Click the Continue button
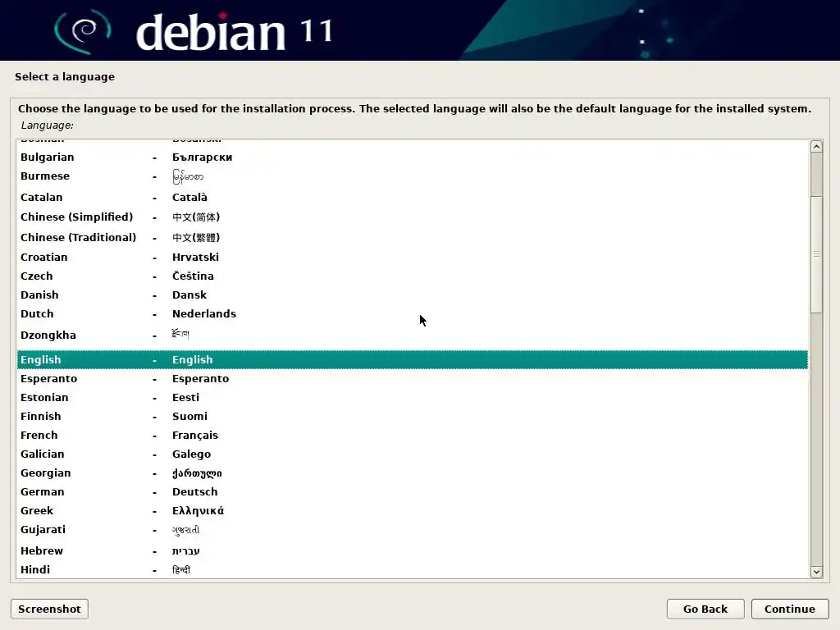 (x=790, y=609)
